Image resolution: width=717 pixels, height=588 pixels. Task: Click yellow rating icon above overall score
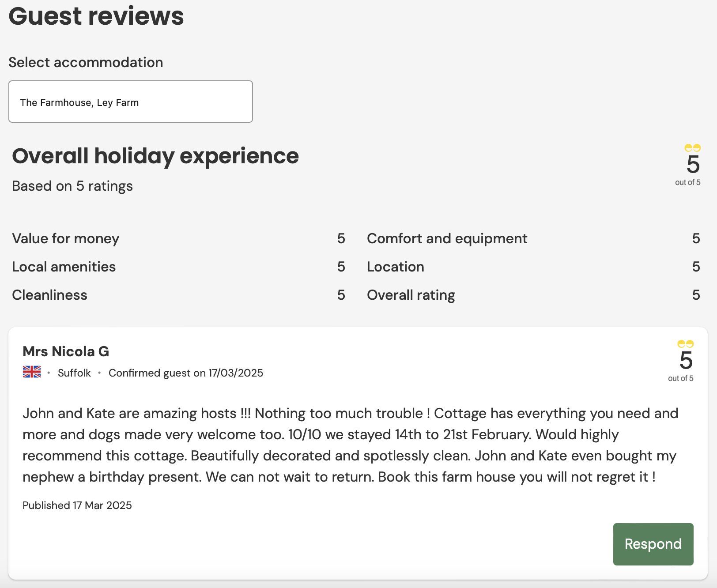click(692, 148)
